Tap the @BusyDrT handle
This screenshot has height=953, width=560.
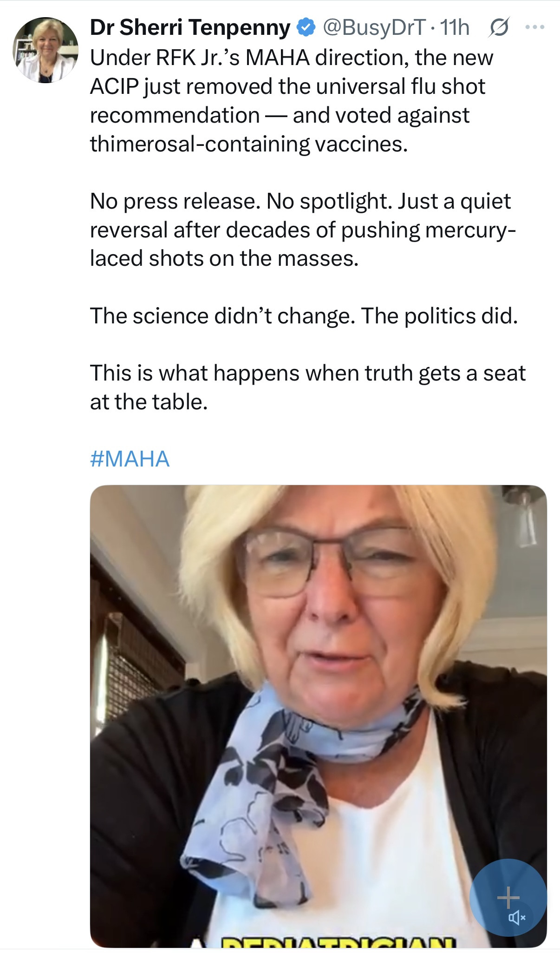pos(373,28)
